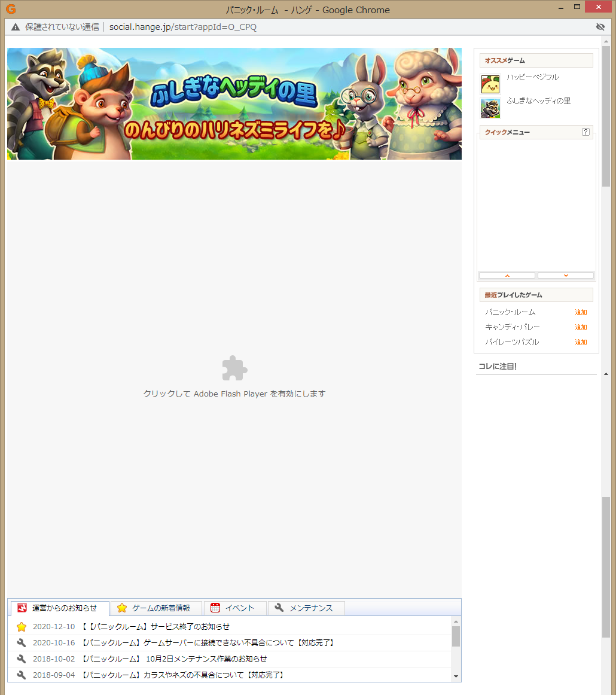Click the lower page scrollbar thumb
616x695 pixels.
(606, 568)
